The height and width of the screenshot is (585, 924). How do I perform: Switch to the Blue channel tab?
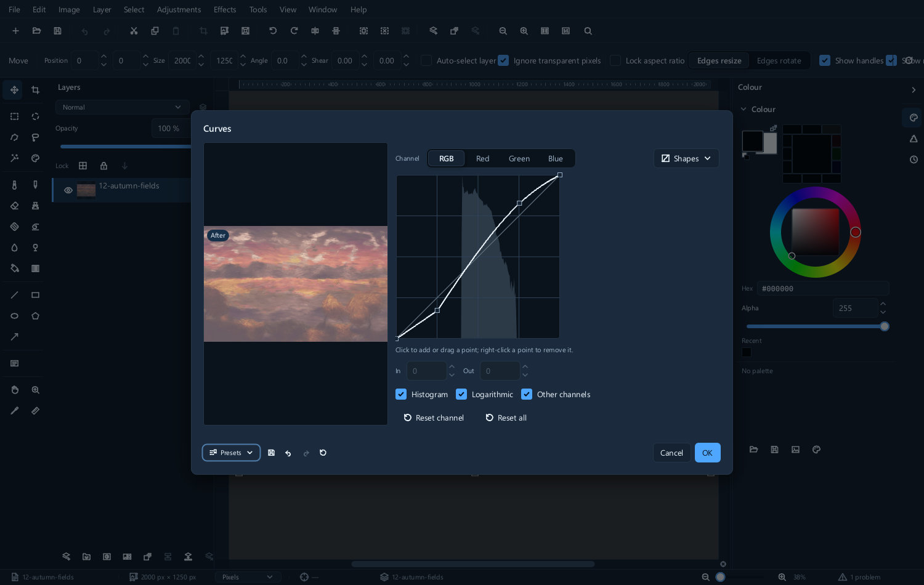[x=556, y=158]
